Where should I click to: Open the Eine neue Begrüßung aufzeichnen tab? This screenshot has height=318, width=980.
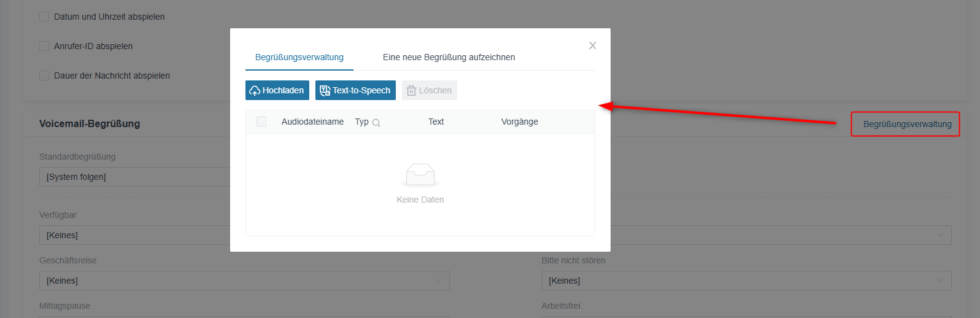click(x=449, y=57)
